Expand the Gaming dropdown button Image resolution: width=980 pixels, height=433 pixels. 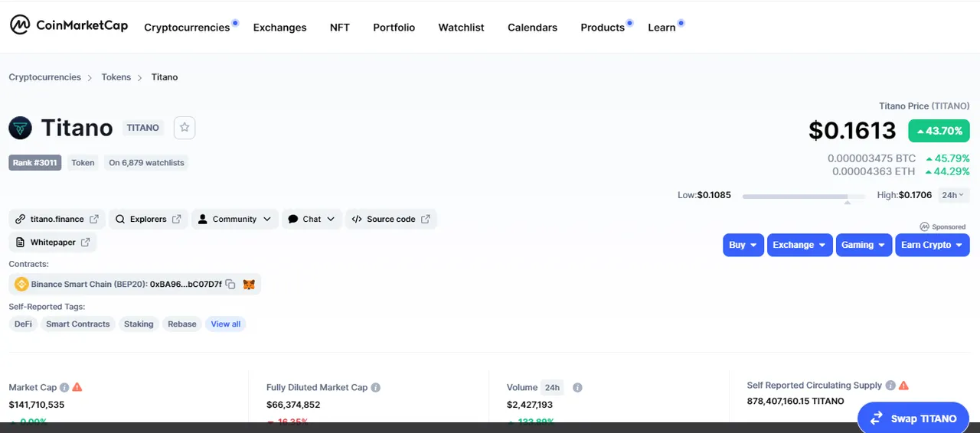pos(864,245)
